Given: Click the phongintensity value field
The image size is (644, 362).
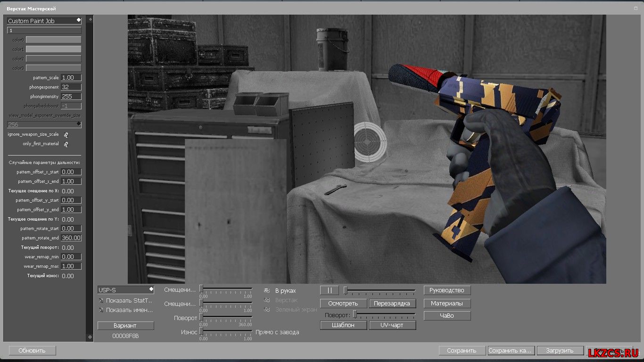Looking at the screenshot, I should (x=71, y=97).
